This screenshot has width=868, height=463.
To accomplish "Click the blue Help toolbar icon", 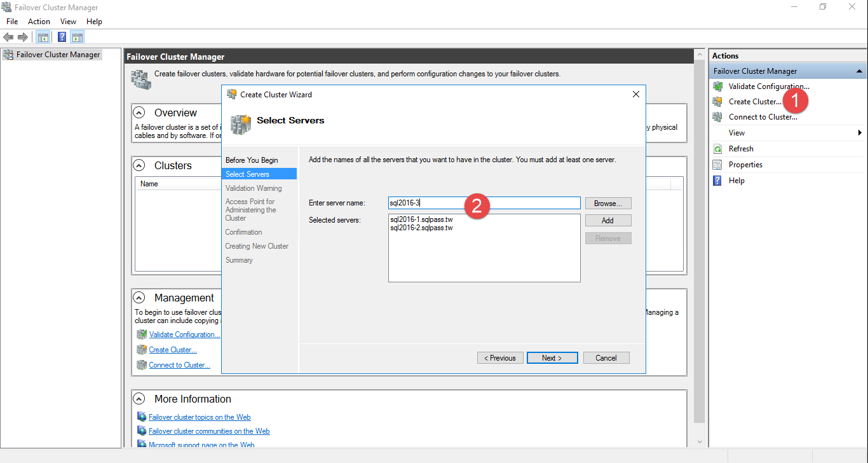I will [62, 38].
